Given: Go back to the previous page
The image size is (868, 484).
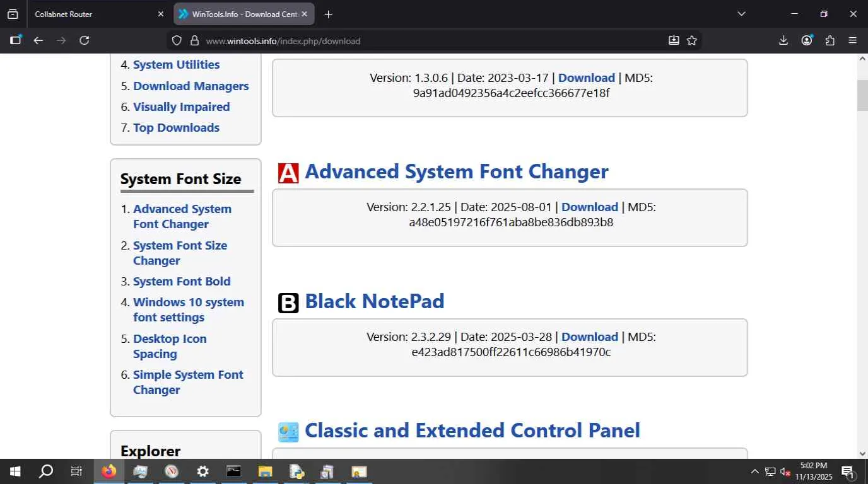Looking at the screenshot, I should tap(38, 40).
